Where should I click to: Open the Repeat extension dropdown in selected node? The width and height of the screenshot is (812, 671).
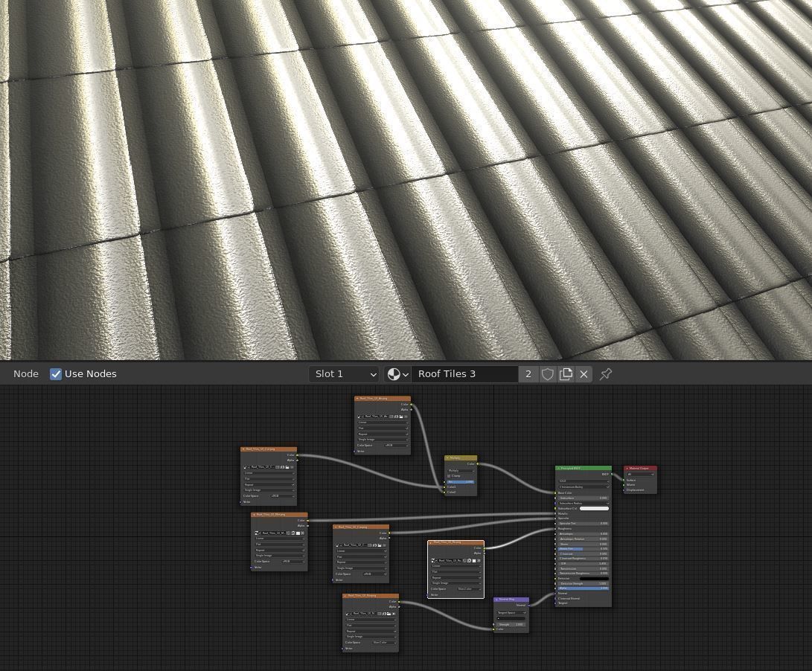(456, 577)
